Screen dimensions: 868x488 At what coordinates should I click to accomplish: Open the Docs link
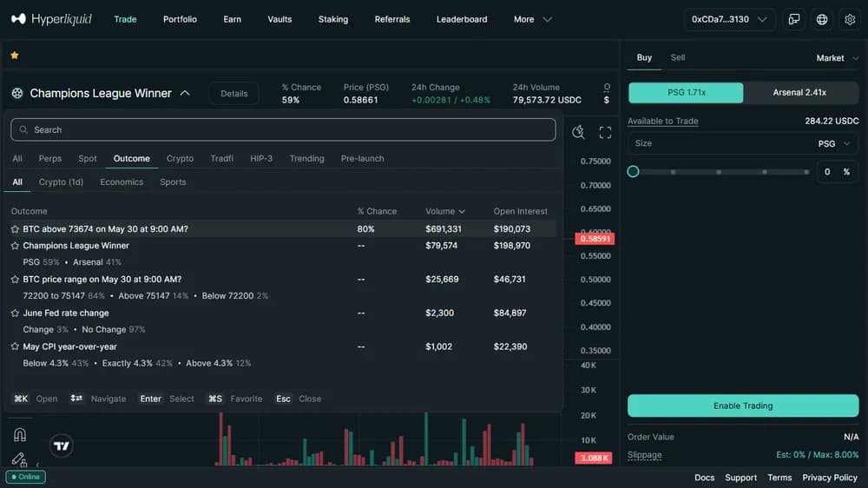pyautogui.click(x=704, y=478)
